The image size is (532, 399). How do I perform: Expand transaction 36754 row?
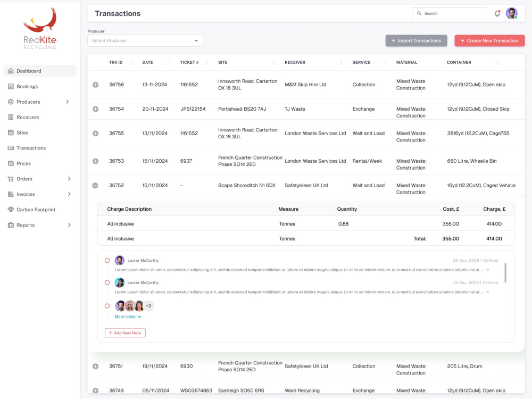[x=96, y=109]
